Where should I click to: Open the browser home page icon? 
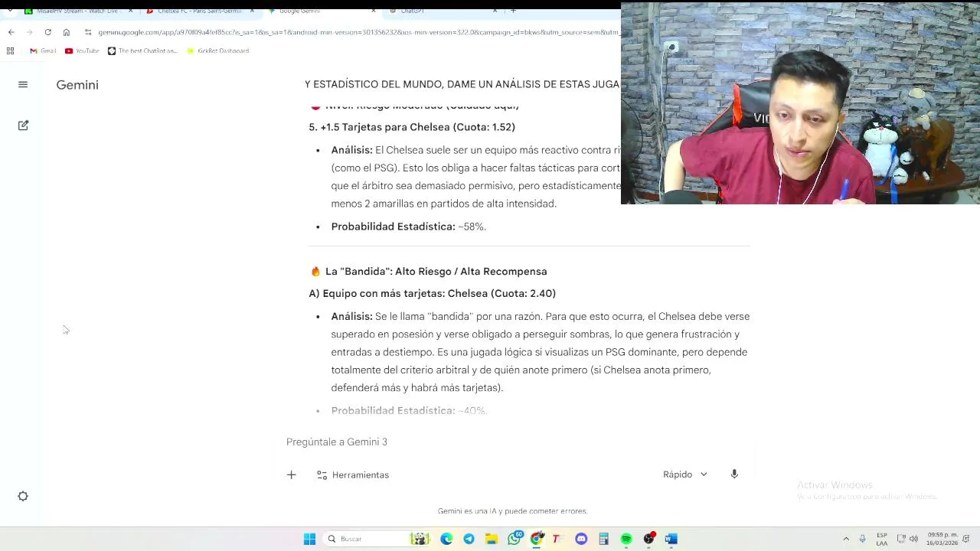(67, 32)
